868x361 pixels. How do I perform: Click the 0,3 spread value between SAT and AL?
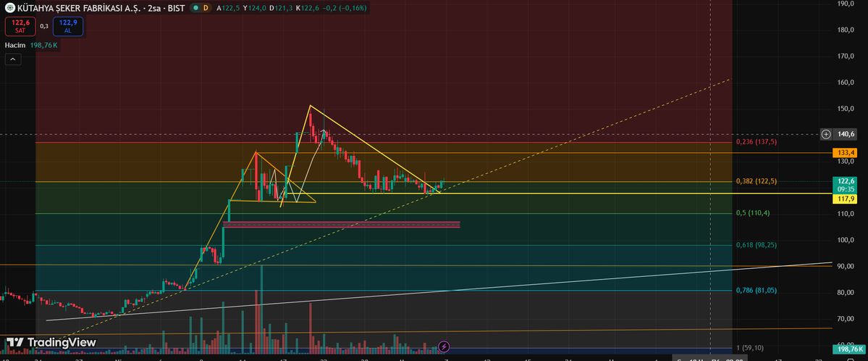(x=44, y=26)
